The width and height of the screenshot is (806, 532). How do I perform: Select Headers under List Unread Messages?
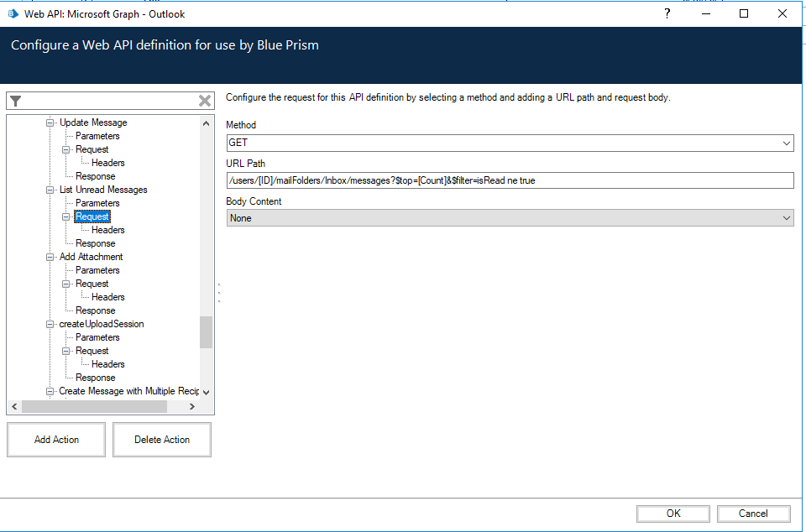(108, 230)
